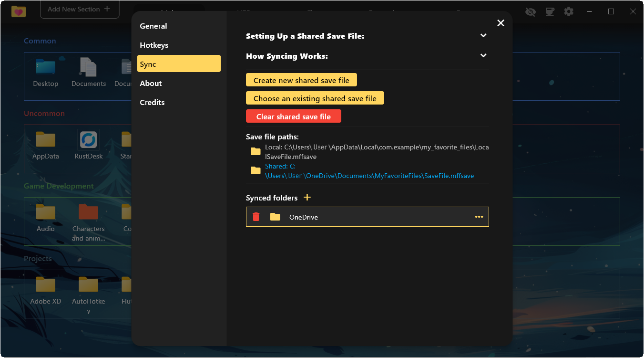Image resolution: width=644 pixels, height=358 pixels.
Task: Open the shared save file folder
Action: coord(256,171)
